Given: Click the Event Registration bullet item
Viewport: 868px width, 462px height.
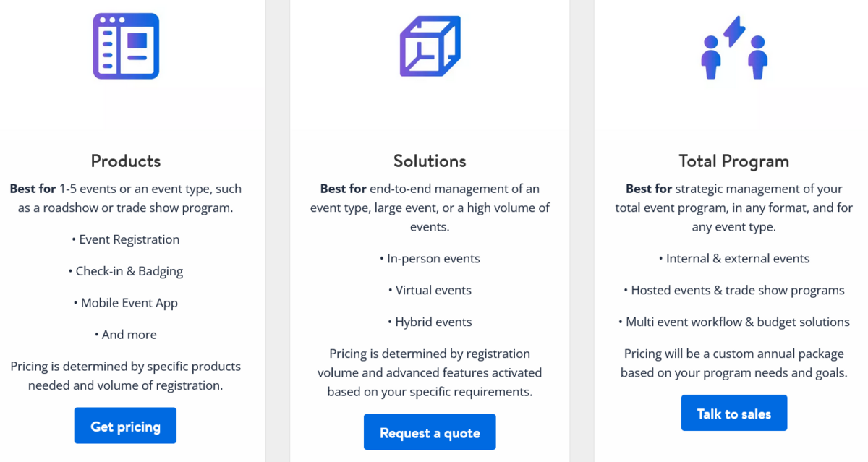Looking at the screenshot, I should [x=126, y=239].
